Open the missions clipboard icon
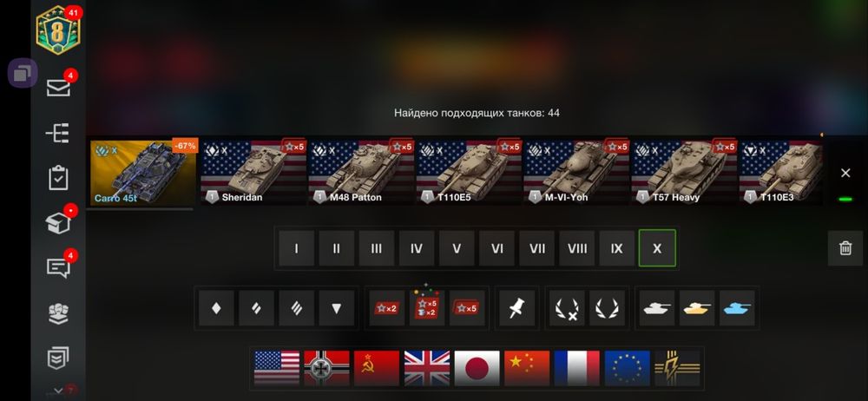The width and height of the screenshot is (868, 401). (x=58, y=178)
